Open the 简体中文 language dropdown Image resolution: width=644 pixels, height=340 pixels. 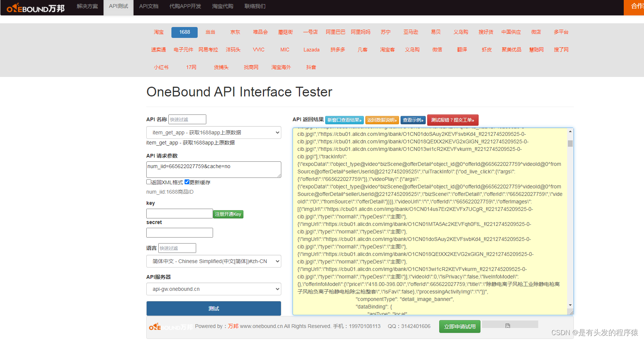click(214, 261)
